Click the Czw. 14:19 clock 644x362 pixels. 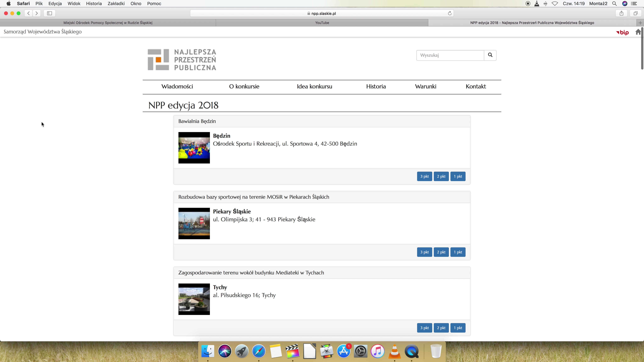point(574,3)
